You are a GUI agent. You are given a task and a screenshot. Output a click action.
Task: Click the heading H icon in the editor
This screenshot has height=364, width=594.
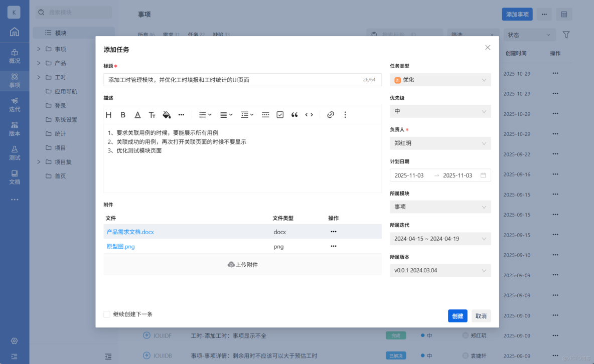(x=108, y=114)
